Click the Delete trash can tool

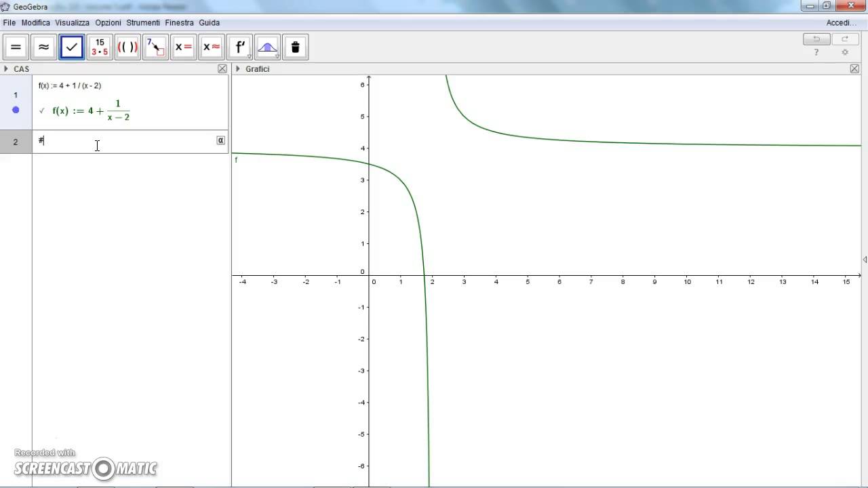tap(296, 47)
